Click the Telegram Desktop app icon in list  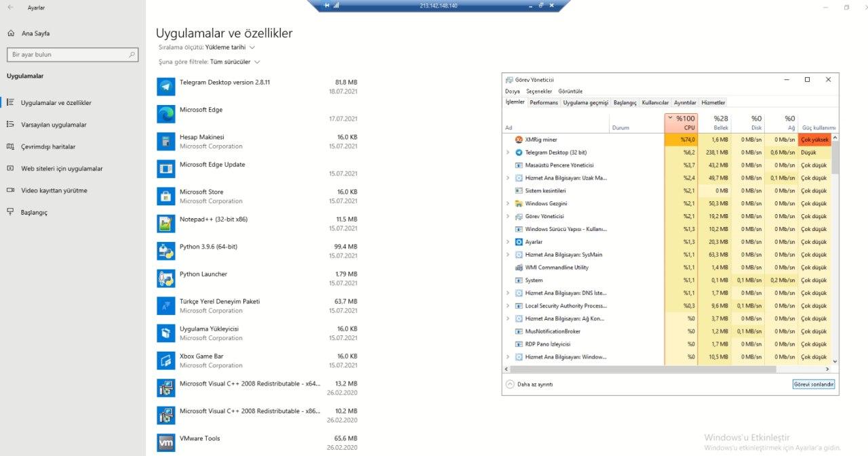[166, 87]
